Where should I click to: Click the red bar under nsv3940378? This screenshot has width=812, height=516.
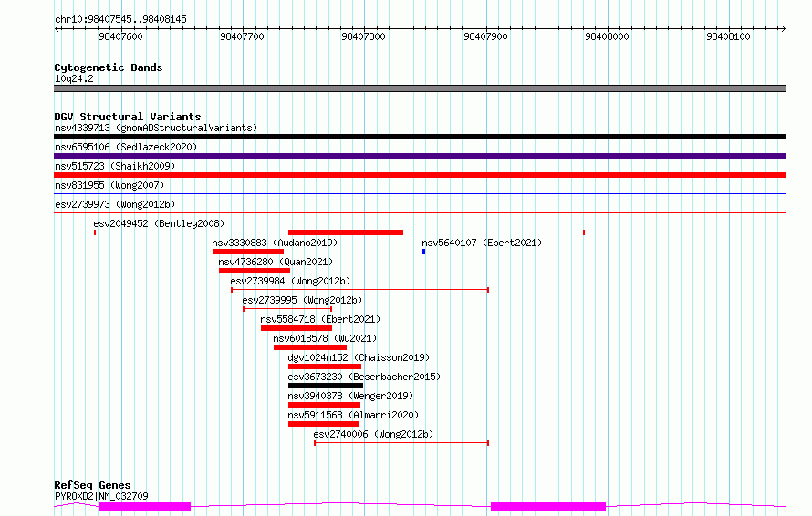[324, 405]
